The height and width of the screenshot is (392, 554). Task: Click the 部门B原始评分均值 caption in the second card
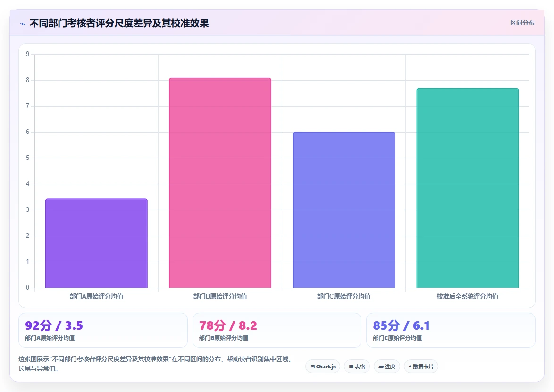click(224, 338)
